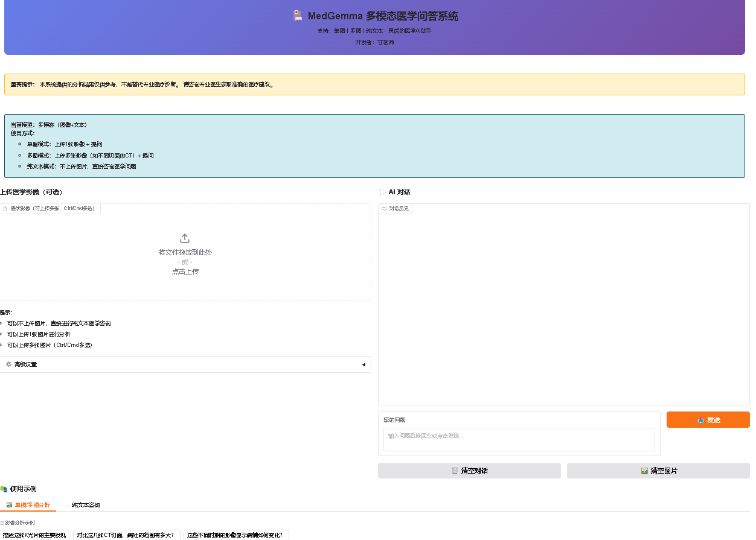Click the 将文件拖放到此处 drop zone text
This screenshot has height=540, width=756.
click(x=185, y=252)
